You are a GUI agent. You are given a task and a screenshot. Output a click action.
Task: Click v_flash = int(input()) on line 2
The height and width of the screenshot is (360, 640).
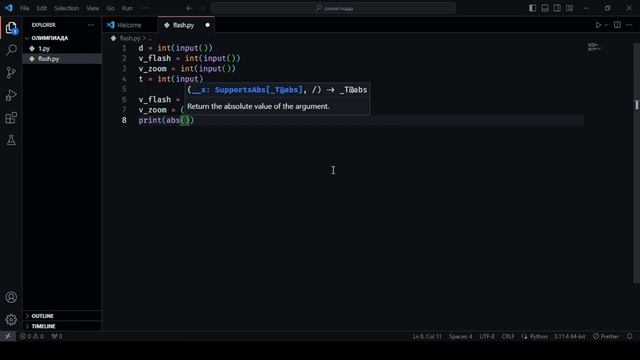click(189, 58)
